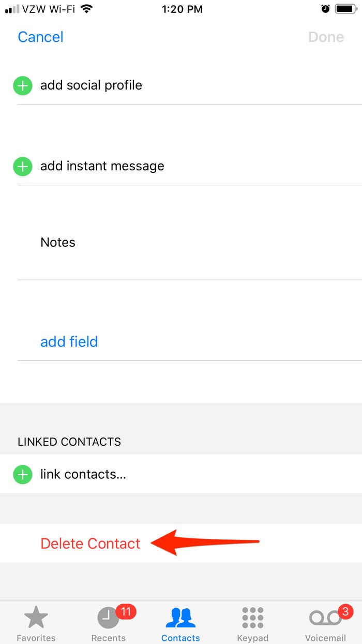Screen dimensions: 362x644
Task: Select link contacts… row text
Action: pyautogui.click(x=83, y=474)
